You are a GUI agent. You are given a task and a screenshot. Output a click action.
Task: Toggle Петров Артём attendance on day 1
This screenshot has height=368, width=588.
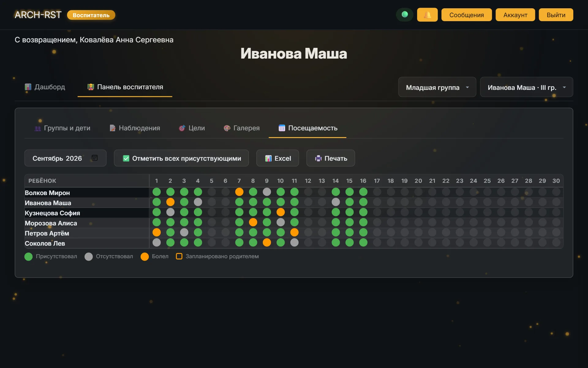click(156, 232)
